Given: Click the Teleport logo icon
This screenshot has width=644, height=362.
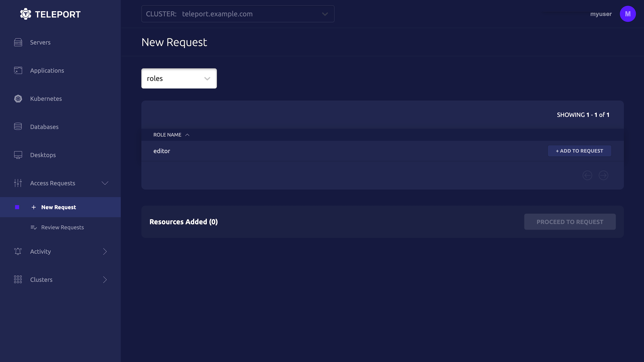Looking at the screenshot, I should (25, 14).
